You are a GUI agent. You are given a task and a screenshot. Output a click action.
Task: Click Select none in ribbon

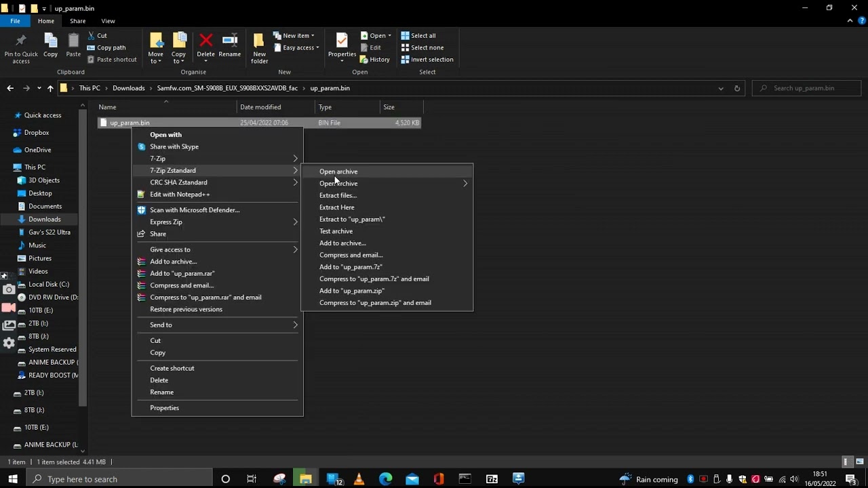tap(422, 47)
